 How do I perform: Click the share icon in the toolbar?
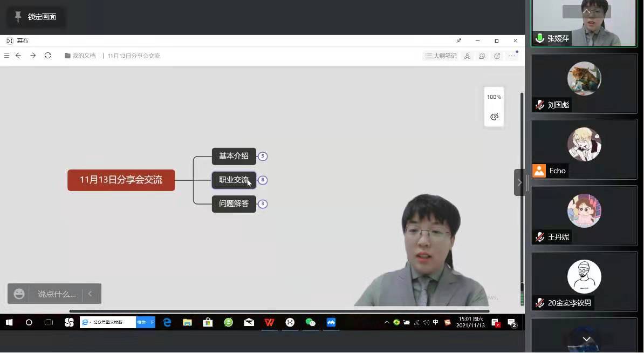497,56
